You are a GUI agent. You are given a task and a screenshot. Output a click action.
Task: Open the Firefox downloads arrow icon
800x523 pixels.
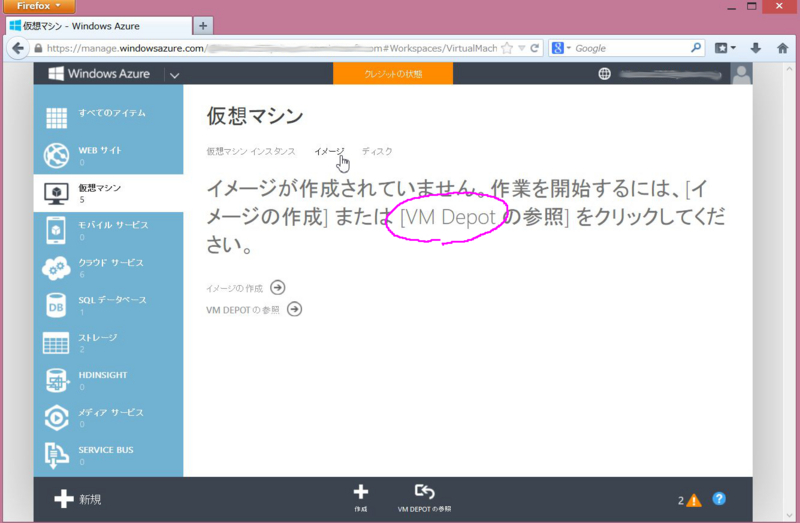tap(756, 48)
